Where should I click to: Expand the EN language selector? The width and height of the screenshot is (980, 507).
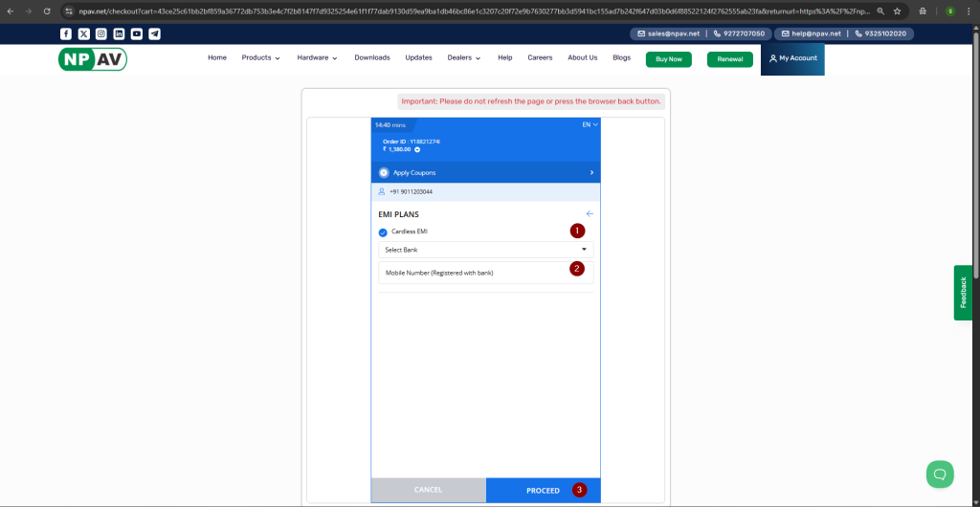click(x=590, y=124)
